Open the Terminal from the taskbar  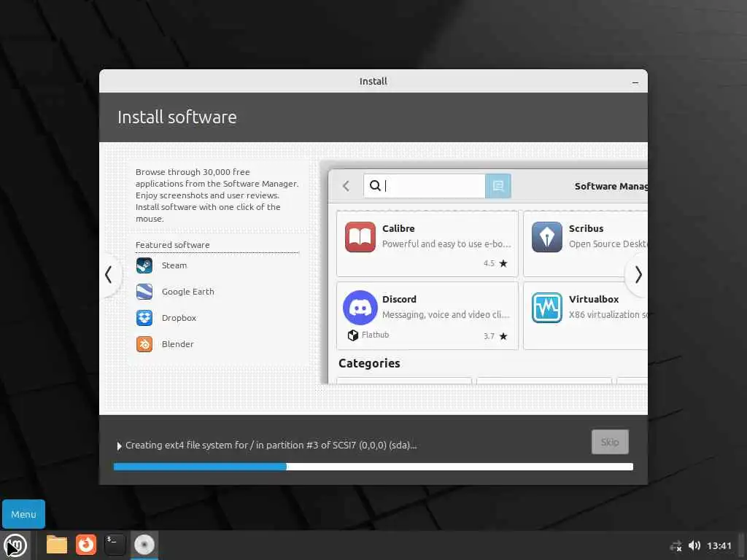point(115,545)
